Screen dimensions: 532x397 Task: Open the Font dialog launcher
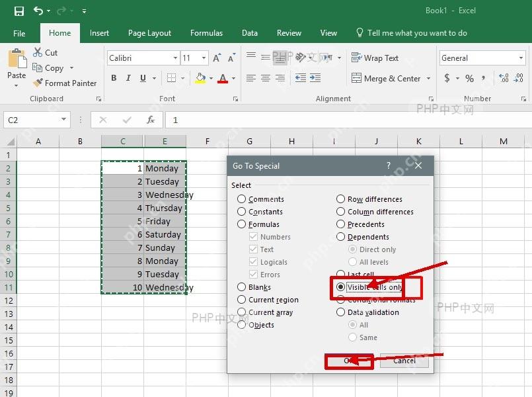click(x=235, y=99)
